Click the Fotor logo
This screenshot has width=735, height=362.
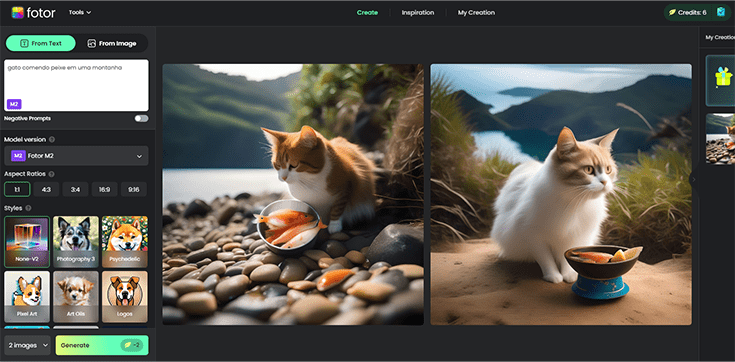[x=33, y=13]
